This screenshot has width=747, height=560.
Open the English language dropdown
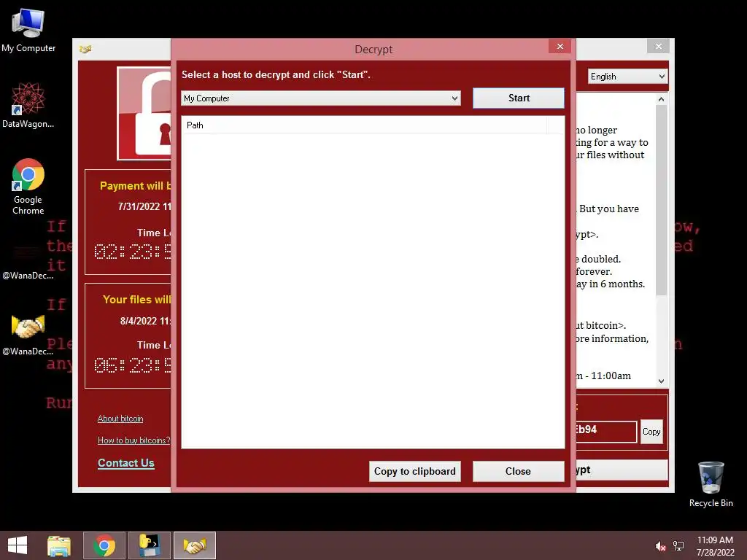[x=627, y=76]
